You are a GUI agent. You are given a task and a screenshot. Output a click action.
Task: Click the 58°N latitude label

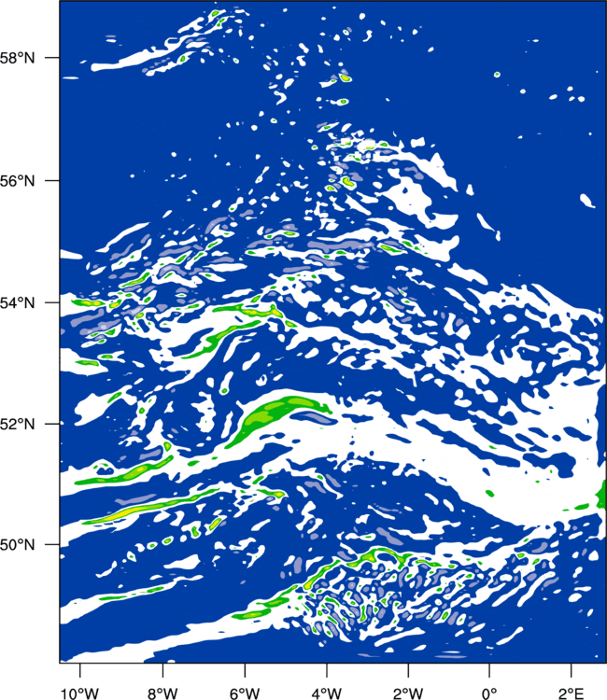coord(17,58)
